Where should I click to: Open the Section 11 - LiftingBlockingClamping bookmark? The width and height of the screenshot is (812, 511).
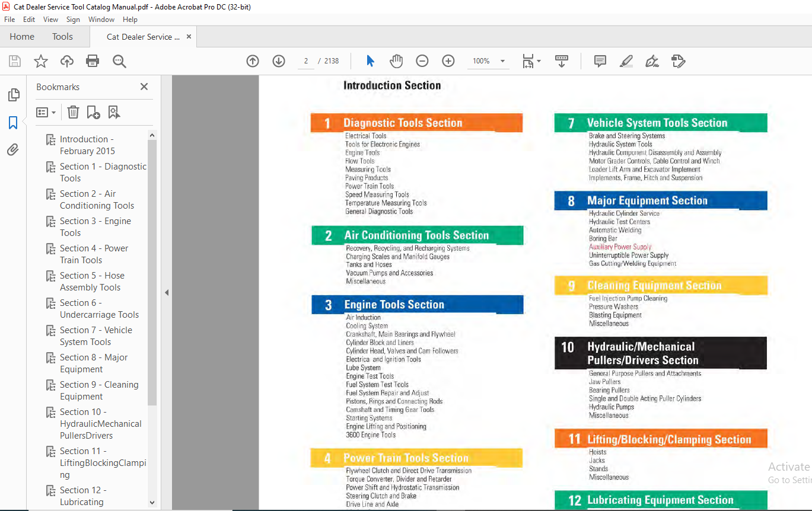coord(103,462)
